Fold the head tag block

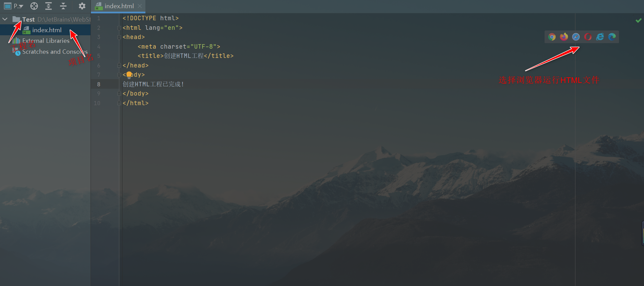(x=119, y=37)
